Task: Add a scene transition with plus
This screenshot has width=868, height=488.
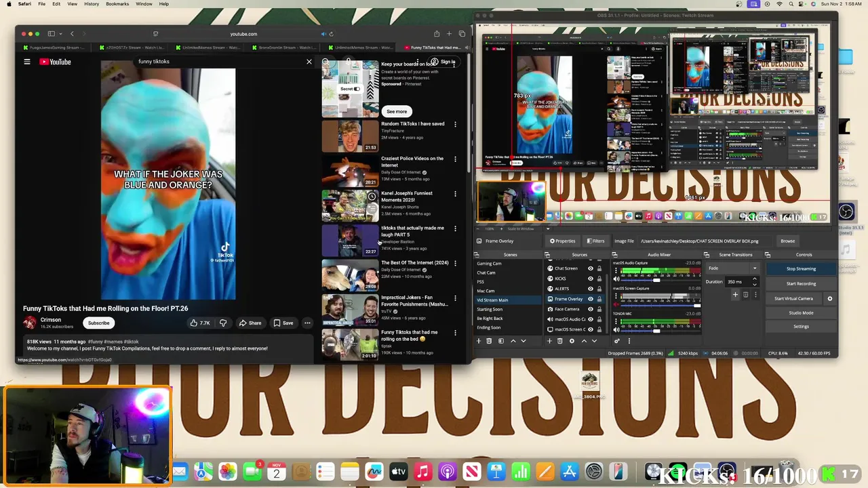Action: (735, 294)
